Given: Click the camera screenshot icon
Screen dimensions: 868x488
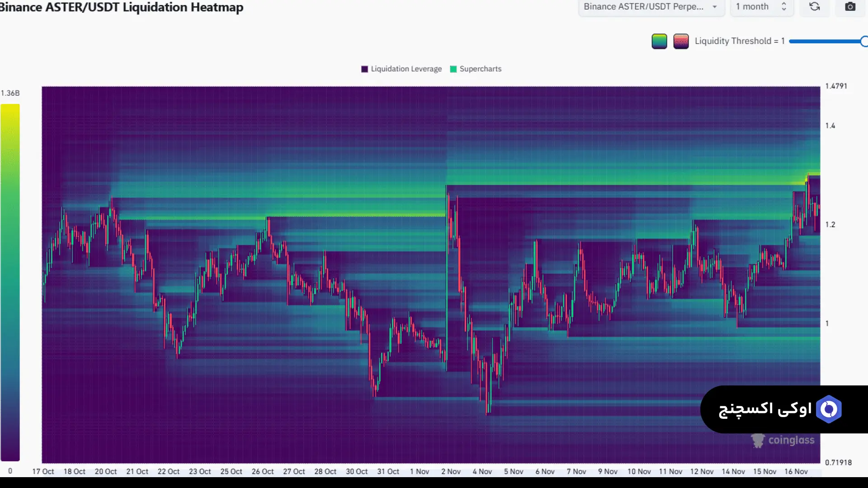Looking at the screenshot, I should (x=850, y=7).
